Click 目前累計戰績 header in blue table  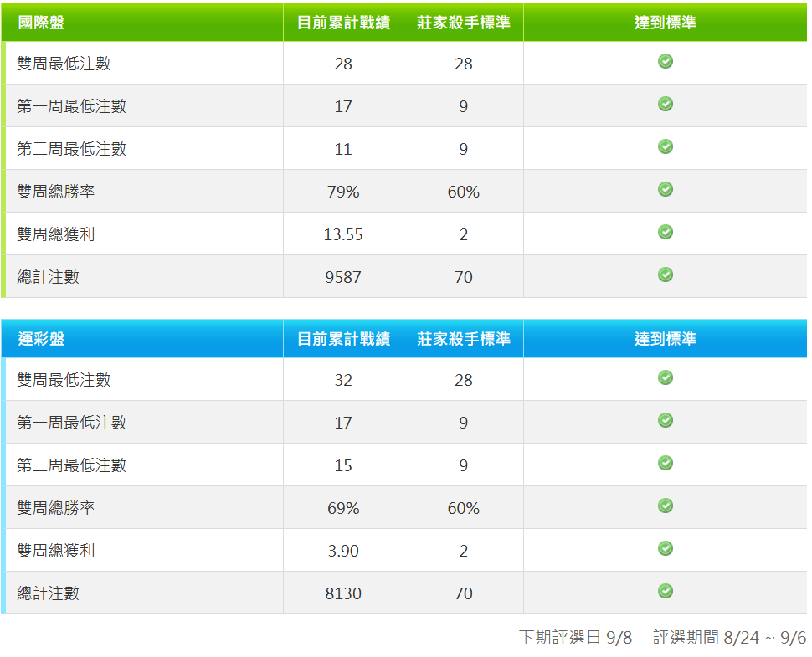[x=343, y=339]
